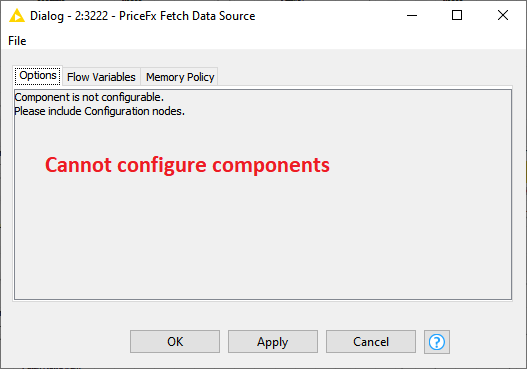
Task: Maximize the dialog window
Action: coord(457,15)
